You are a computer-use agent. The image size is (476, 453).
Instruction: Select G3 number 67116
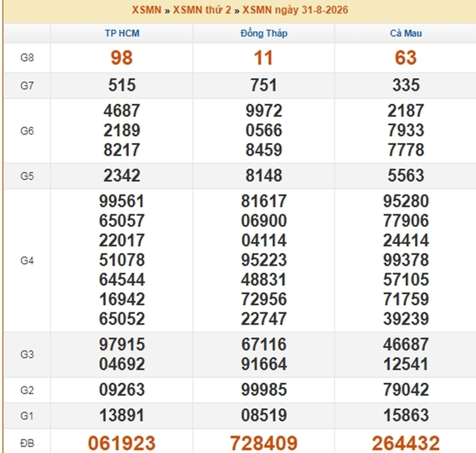[264, 345]
